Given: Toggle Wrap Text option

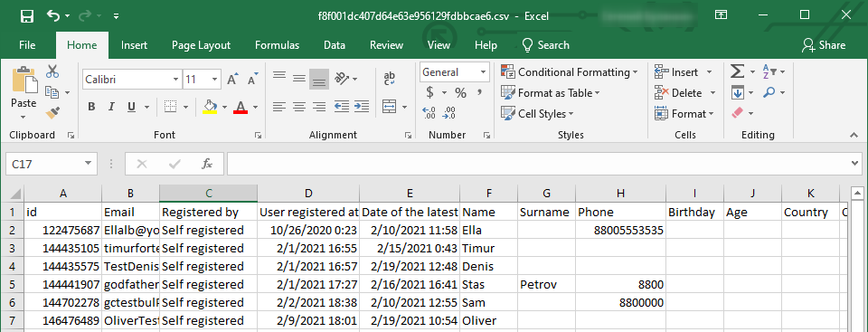Looking at the screenshot, I should click(x=390, y=78).
